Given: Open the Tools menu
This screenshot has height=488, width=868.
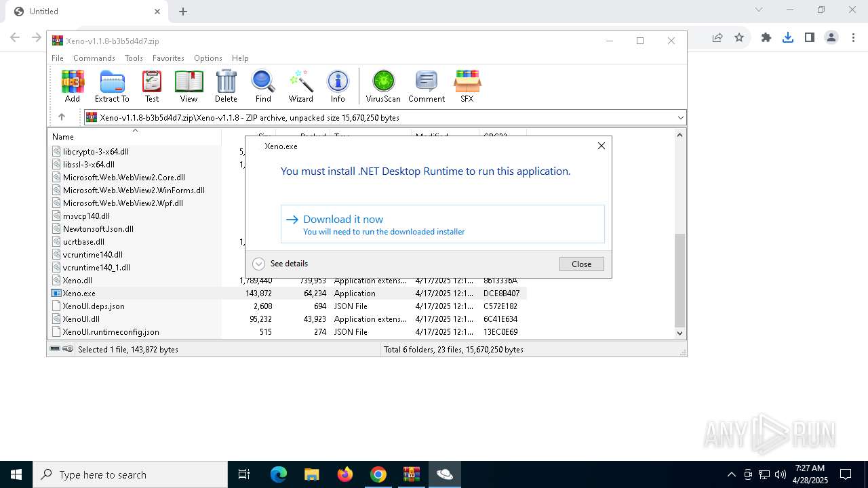Looking at the screenshot, I should point(134,58).
